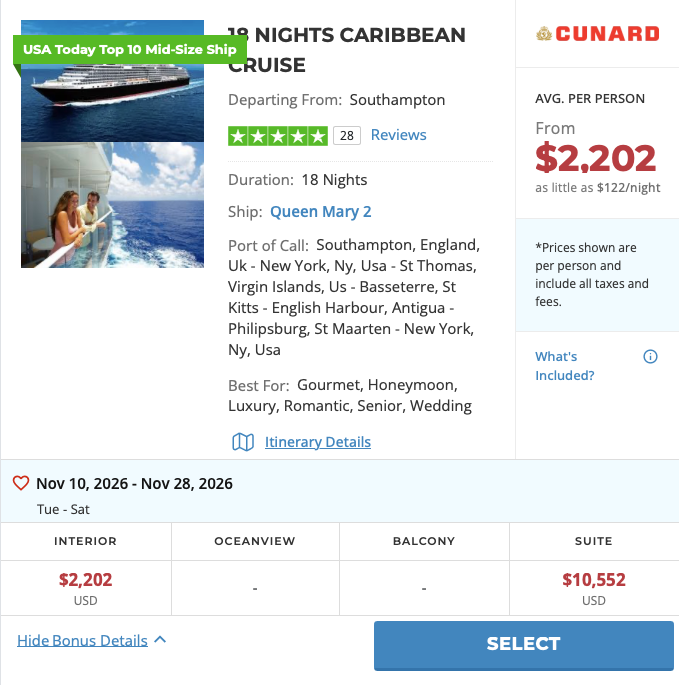Click the heart favorite icon

point(21,484)
